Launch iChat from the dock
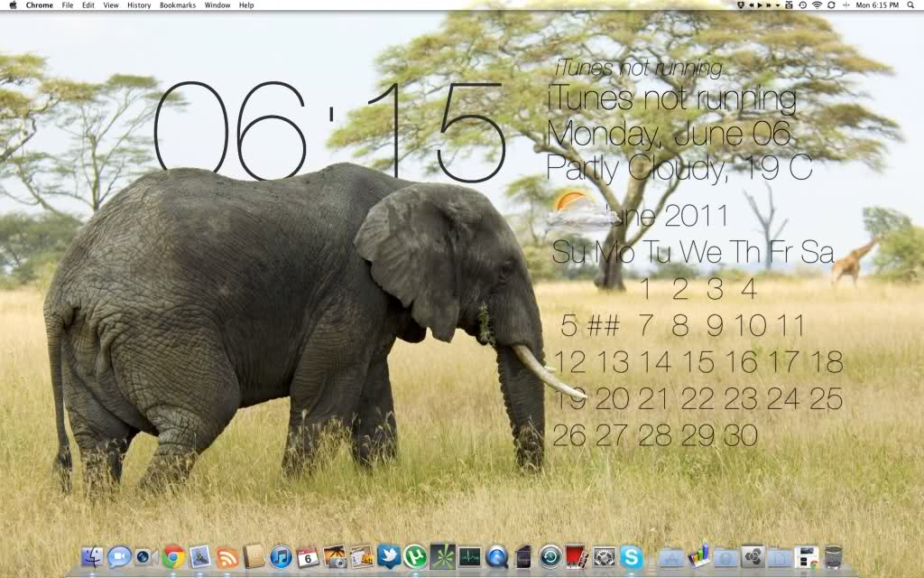Image resolution: width=924 pixels, height=578 pixels. coord(119,556)
